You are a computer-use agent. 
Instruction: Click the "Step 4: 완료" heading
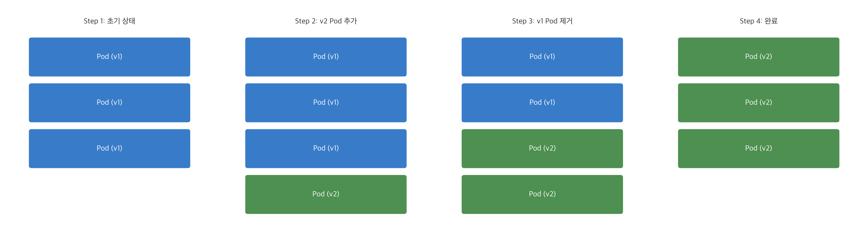tap(758, 21)
